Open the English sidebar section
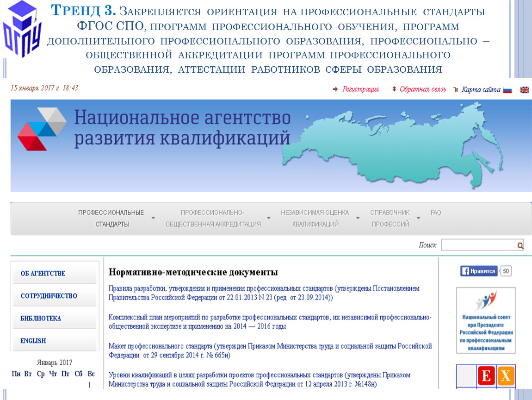Image resolution: width=532 pixels, height=400 pixels. click(55, 341)
